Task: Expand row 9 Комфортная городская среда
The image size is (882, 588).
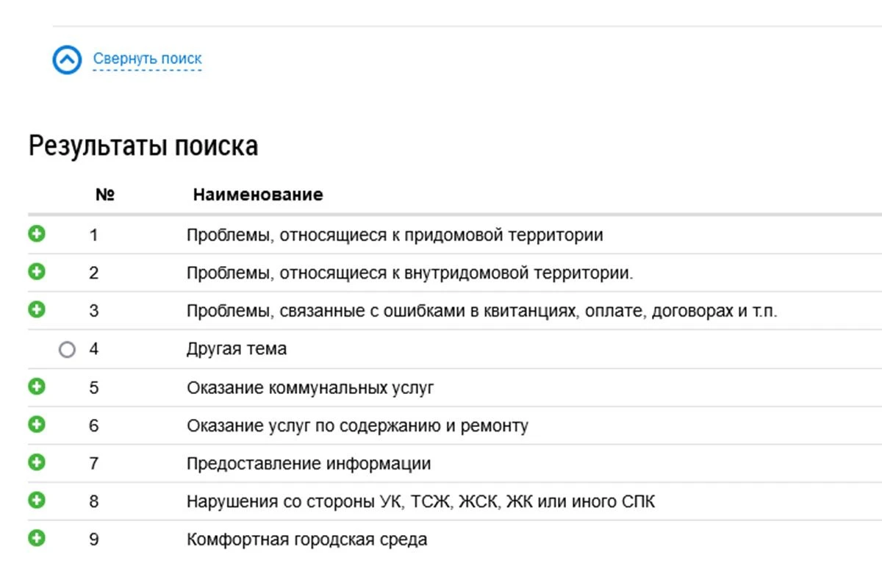Action: coord(36,538)
